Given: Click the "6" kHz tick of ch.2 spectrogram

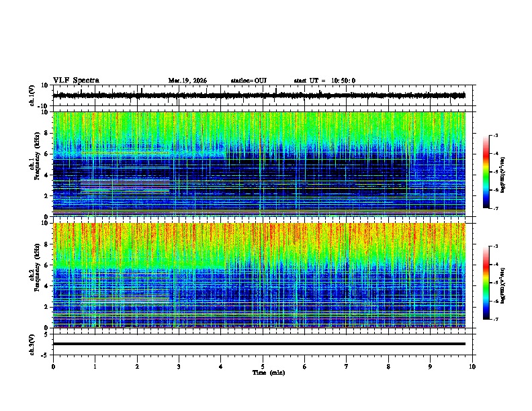Looking at the screenshot, I should (x=47, y=265).
